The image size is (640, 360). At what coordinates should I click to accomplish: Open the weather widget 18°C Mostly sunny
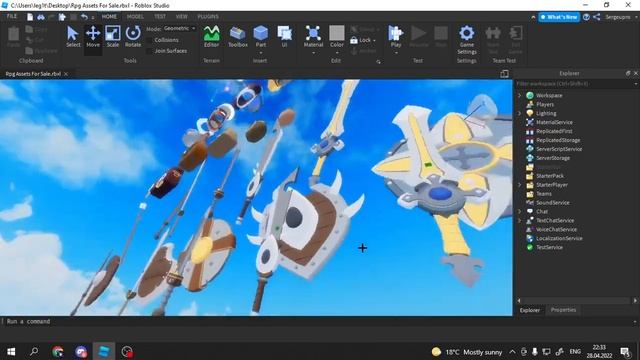pos(467,351)
